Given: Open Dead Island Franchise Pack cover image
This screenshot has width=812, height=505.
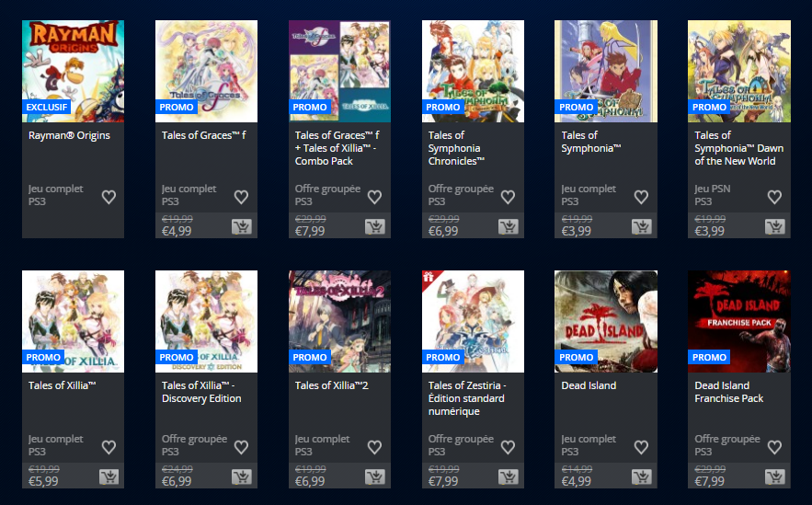Looking at the screenshot, I should (739, 321).
